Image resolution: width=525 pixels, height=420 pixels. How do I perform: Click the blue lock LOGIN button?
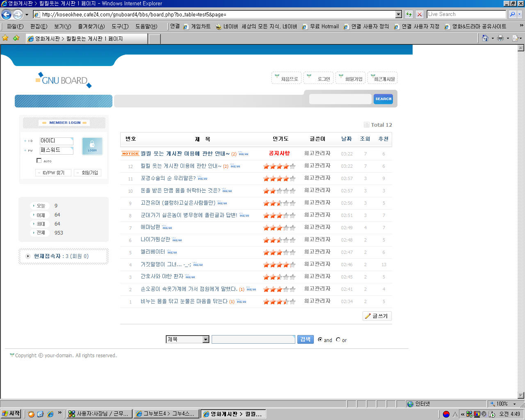[x=92, y=146]
